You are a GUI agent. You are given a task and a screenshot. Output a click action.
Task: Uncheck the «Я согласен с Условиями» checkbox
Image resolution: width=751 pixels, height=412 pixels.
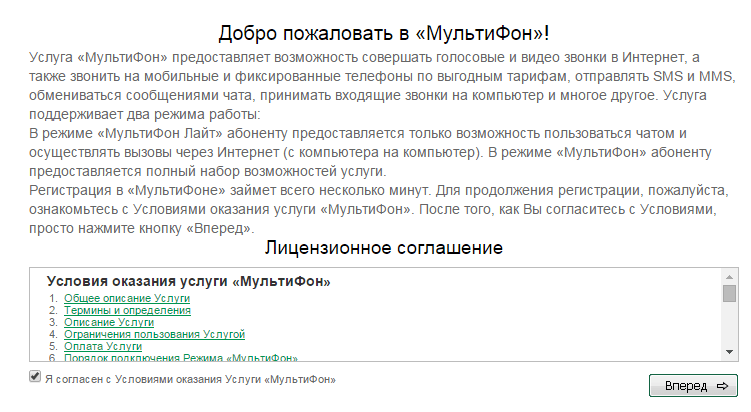point(34,377)
